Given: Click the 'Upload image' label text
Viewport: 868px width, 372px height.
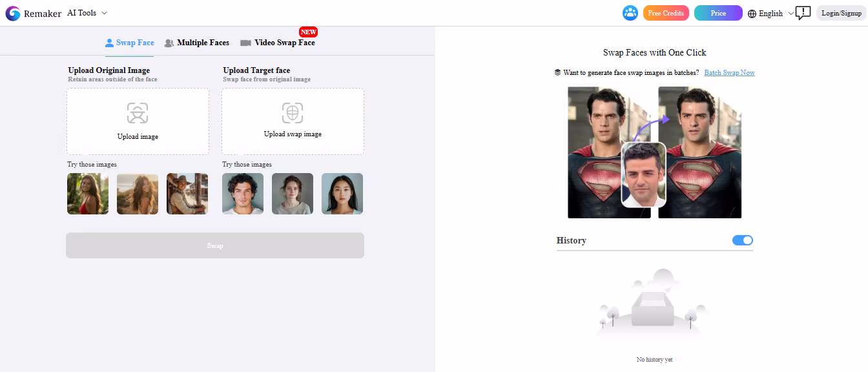Looking at the screenshot, I should 138,137.
